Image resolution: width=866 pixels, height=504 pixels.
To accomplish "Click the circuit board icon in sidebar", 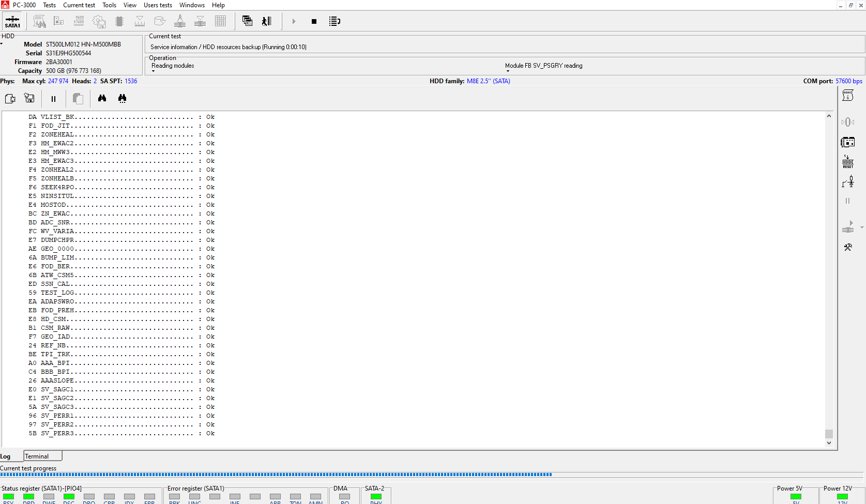I will (848, 142).
